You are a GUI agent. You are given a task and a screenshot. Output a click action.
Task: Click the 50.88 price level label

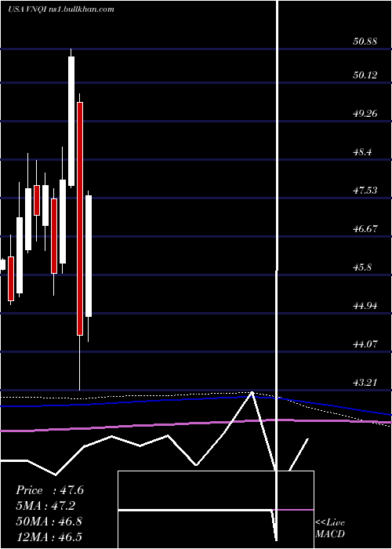(x=365, y=42)
